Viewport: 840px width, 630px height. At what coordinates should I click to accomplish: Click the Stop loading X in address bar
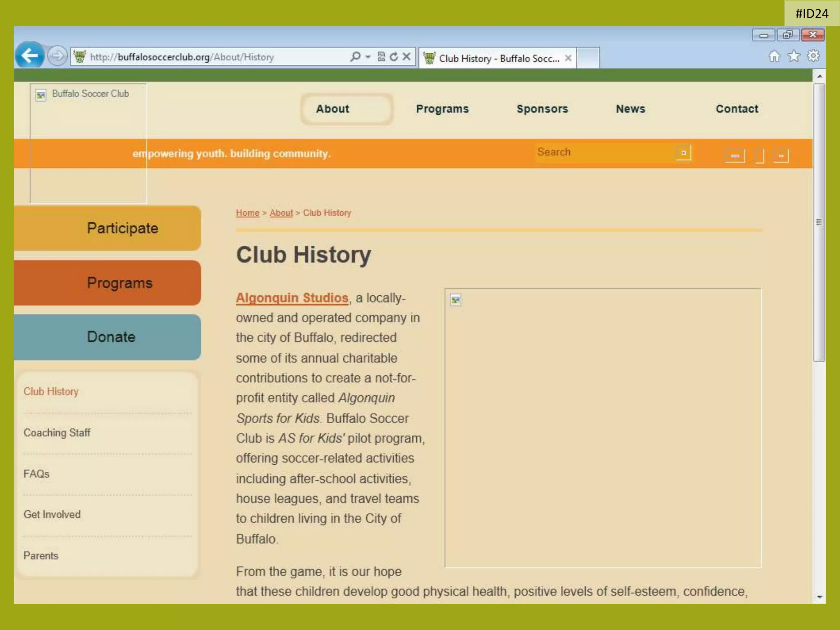tap(406, 57)
